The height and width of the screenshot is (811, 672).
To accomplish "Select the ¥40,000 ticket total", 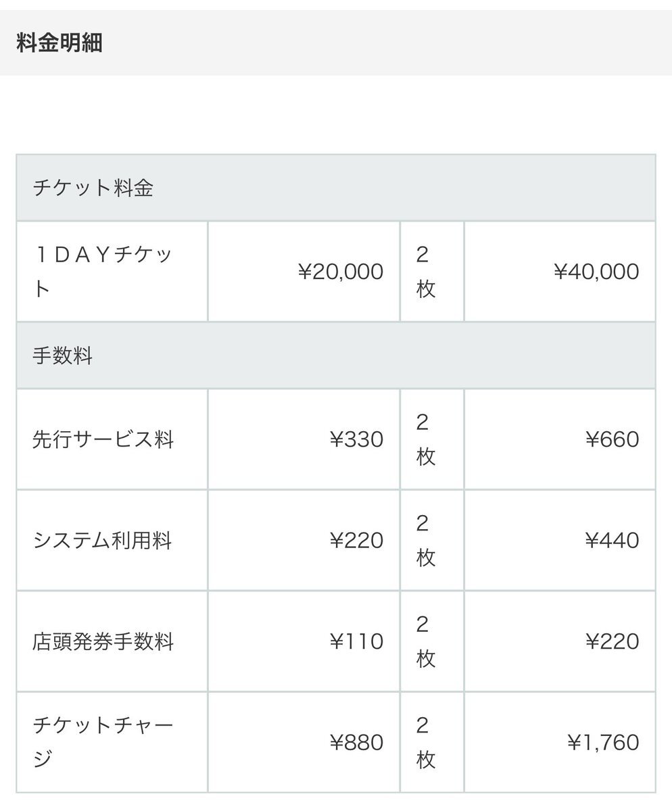I will (x=596, y=272).
